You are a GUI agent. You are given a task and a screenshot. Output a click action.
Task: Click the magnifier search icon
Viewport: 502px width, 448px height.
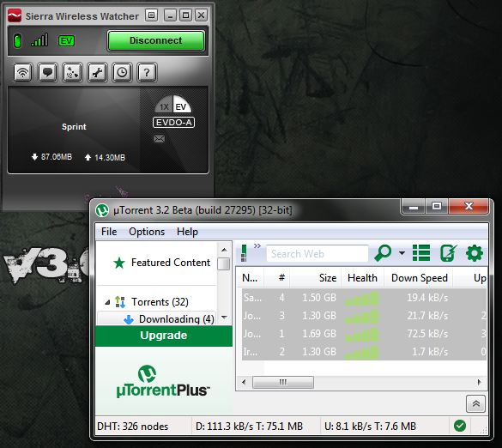click(383, 253)
